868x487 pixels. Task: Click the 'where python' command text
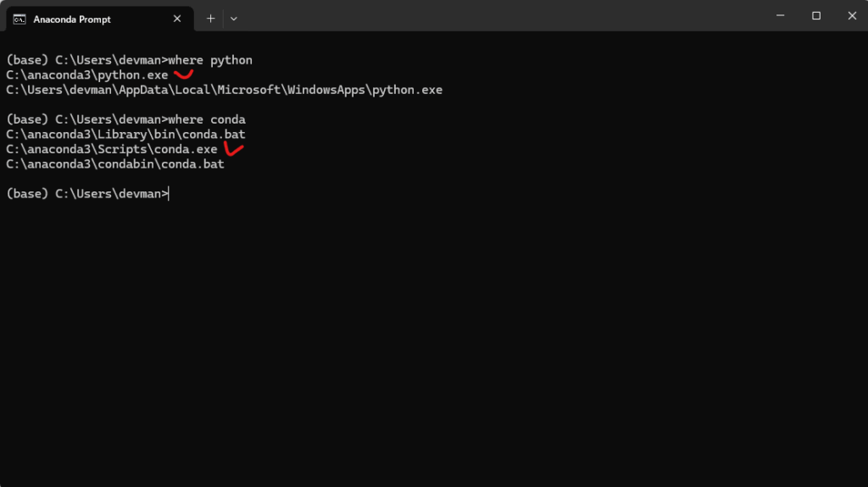tap(210, 60)
